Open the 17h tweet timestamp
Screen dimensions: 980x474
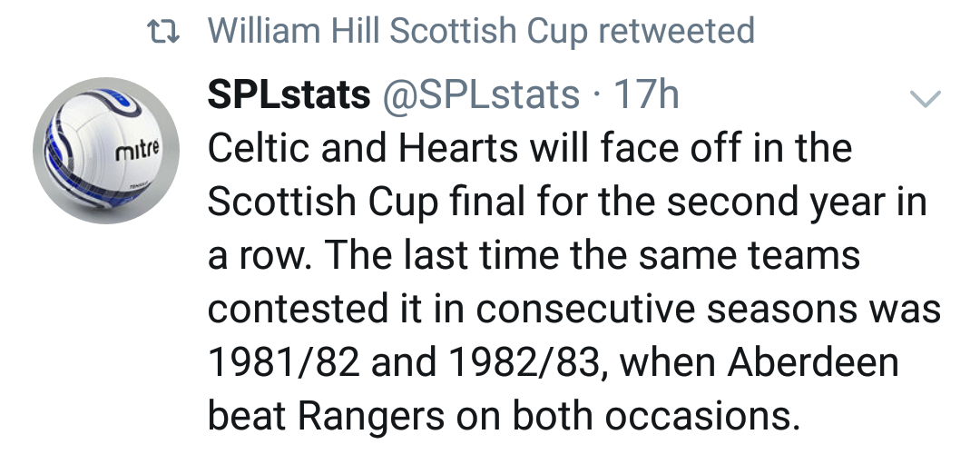tap(646, 95)
